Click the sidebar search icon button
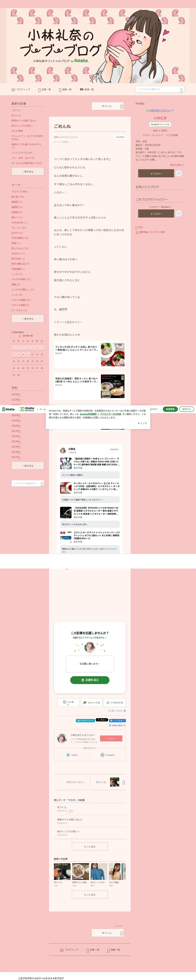Image resolution: width=196 pixels, height=980 pixels. coord(42,484)
